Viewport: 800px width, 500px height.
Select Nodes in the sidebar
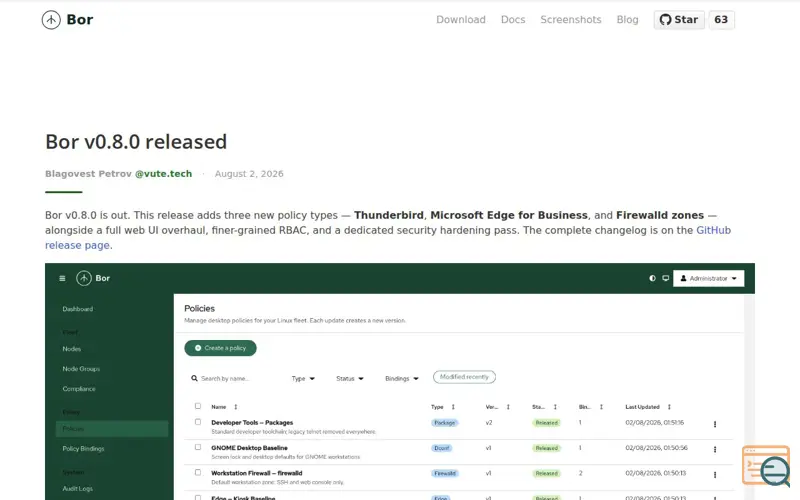click(71, 349)
